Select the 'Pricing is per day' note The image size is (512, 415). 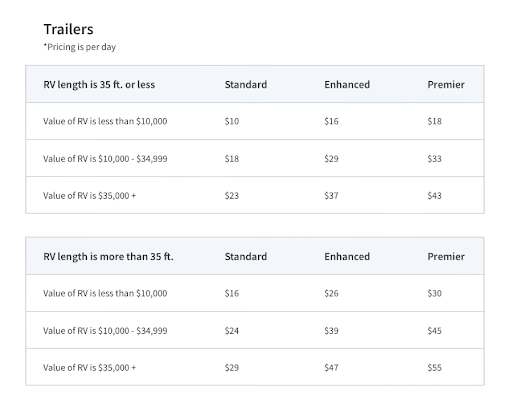[x=80, y=47]
